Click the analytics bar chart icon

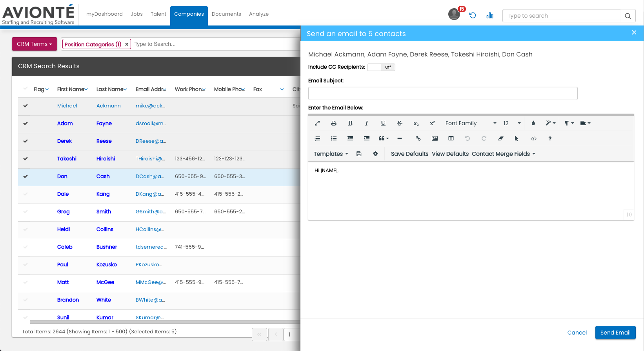click(490, 15)
